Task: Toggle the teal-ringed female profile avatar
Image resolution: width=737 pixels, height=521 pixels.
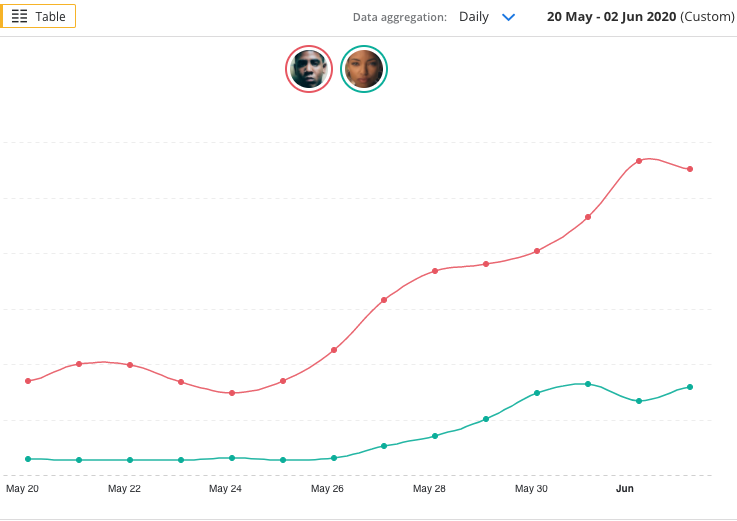Action: [x=364, y=69]
